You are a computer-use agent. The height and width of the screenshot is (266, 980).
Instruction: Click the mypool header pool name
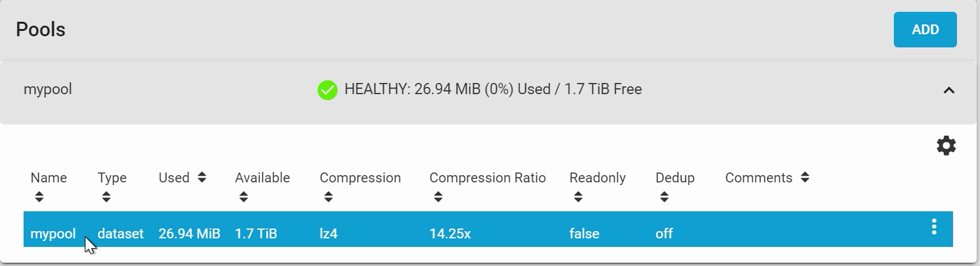point(47,90)
